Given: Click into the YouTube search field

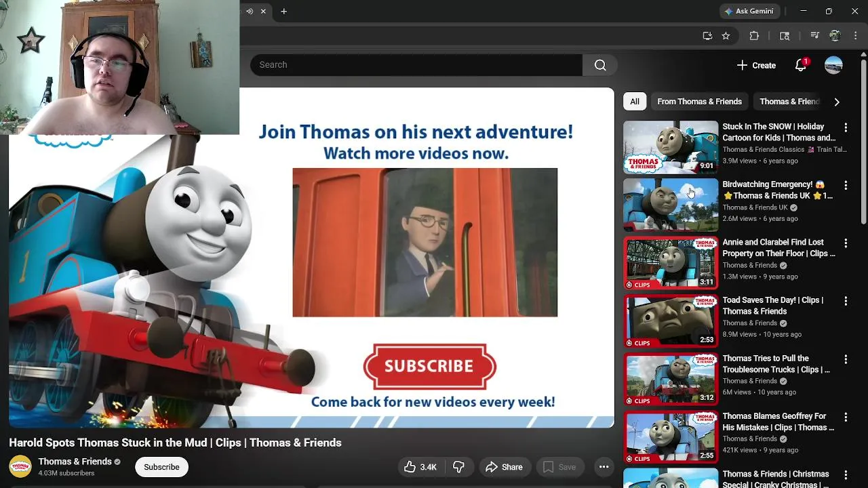Looking at the screenshot, I should [x=416, y=65].
